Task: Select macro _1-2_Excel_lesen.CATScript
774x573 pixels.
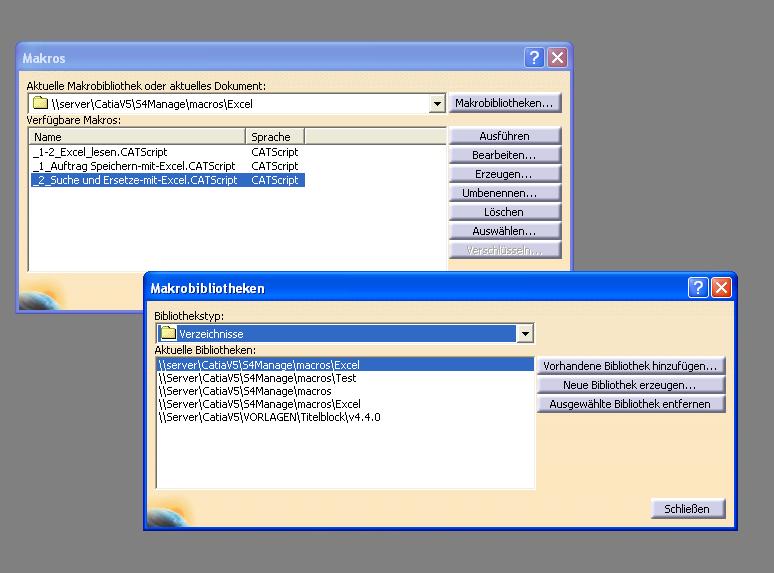Action: 101,152
